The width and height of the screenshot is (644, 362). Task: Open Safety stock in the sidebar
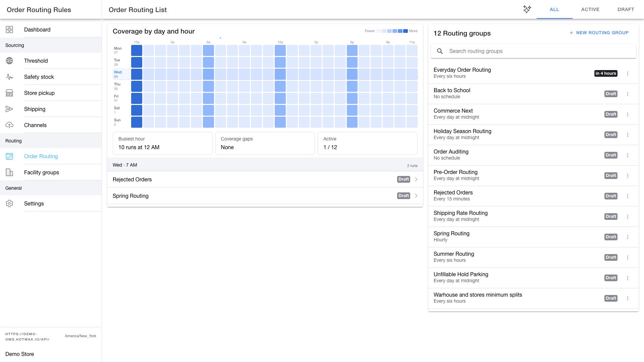pyautogui.click(x=51, y=77)
